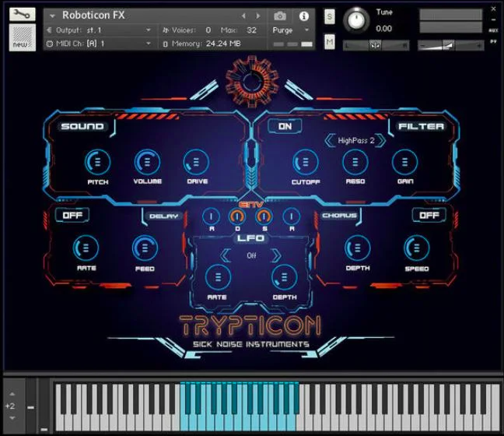Open instrument info with the i icon
The height and width of the screenshot is (436, 504).
coord(304,16)
